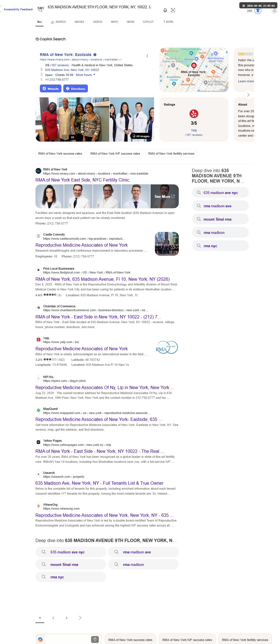The width and height of the screenshot is (280, 644).
Task: Click sidebar 'rma madison' suggestion
Action: [x=220, y=232]
